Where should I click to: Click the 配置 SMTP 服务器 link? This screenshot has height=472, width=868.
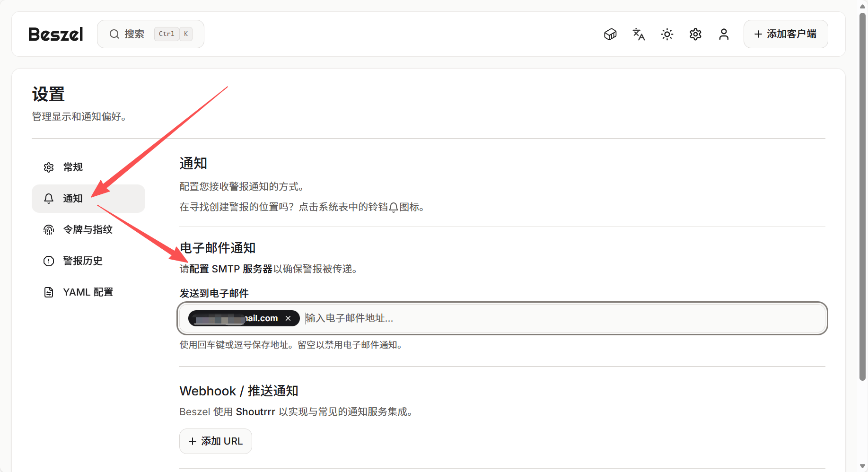pyautogui.click(x=231, y=269)
